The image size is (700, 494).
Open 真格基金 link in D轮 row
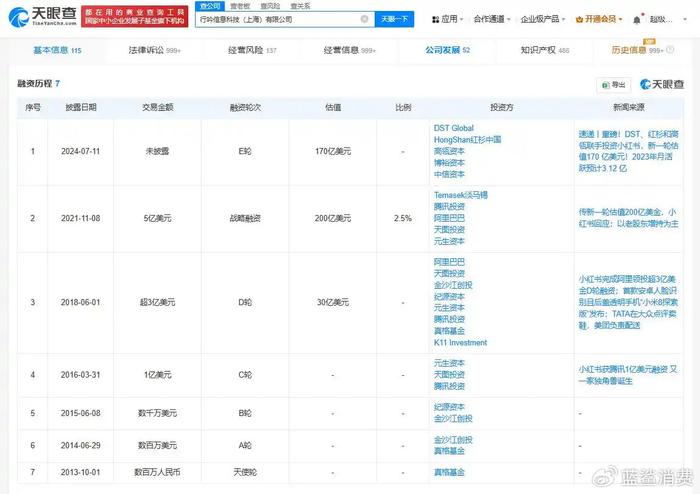(x=449, y=331)
